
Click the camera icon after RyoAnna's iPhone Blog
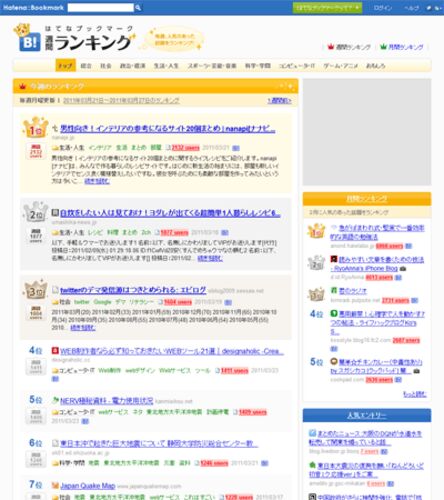pos(403,268)
